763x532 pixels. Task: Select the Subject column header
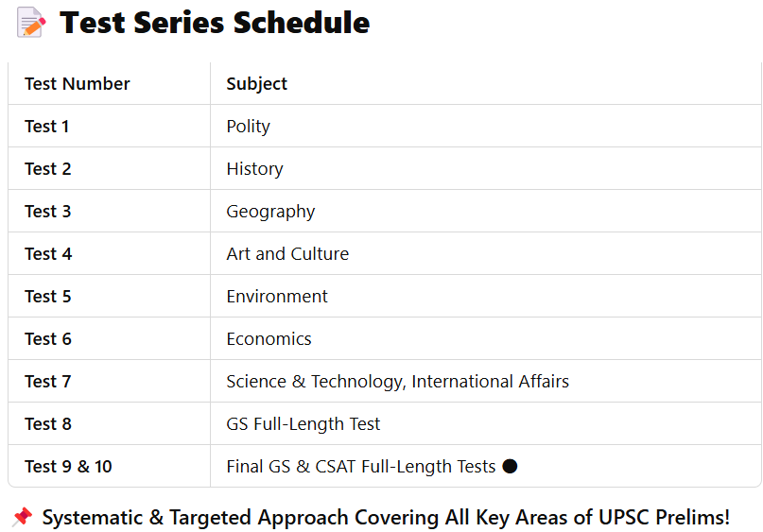pyautogui.click(x=257, y=84)
